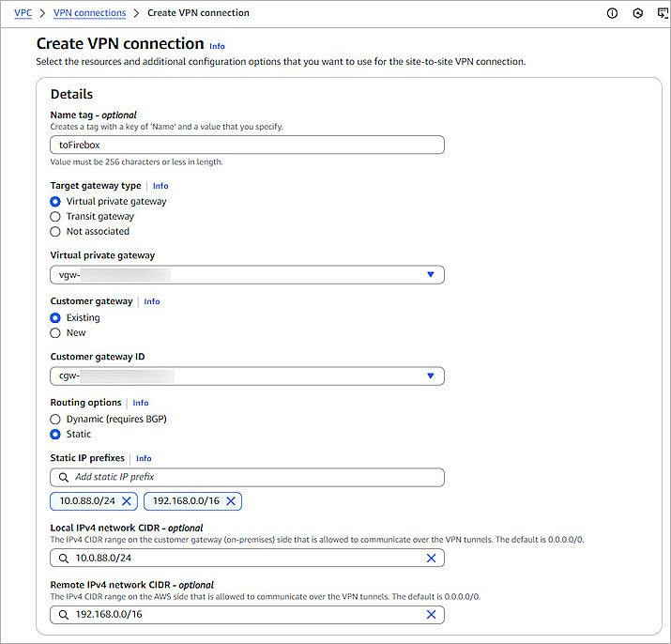Choose Existing customer gateway option
Screen dimensions: 671x644
(55, 317)
